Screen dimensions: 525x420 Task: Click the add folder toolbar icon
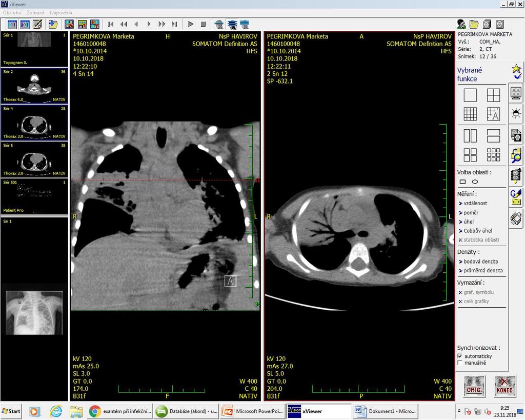53,25
